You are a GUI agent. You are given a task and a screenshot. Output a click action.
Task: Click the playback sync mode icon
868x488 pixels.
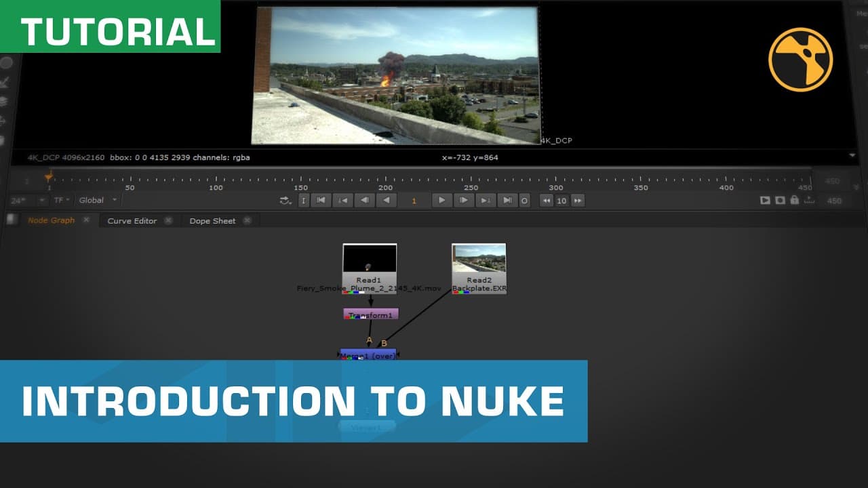[285, 201]
